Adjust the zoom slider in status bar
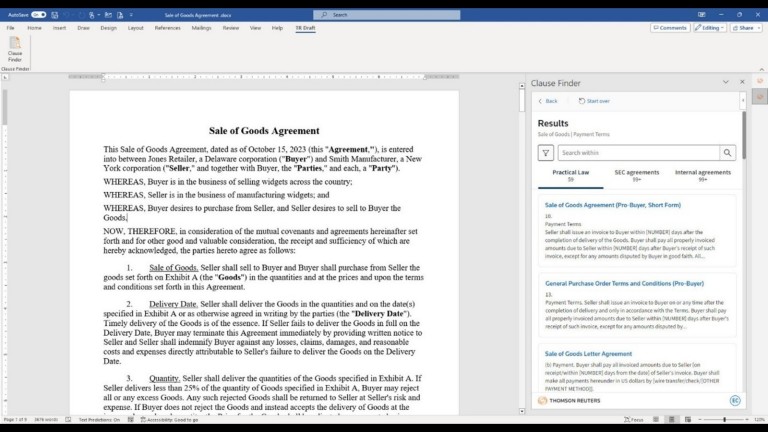This screenshot has width=768, height=432. 725,420
